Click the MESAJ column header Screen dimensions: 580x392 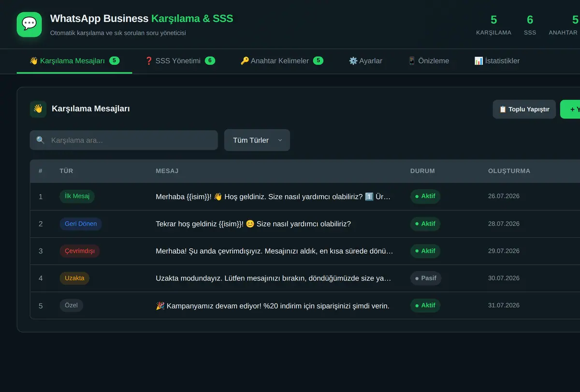[167, 171]
